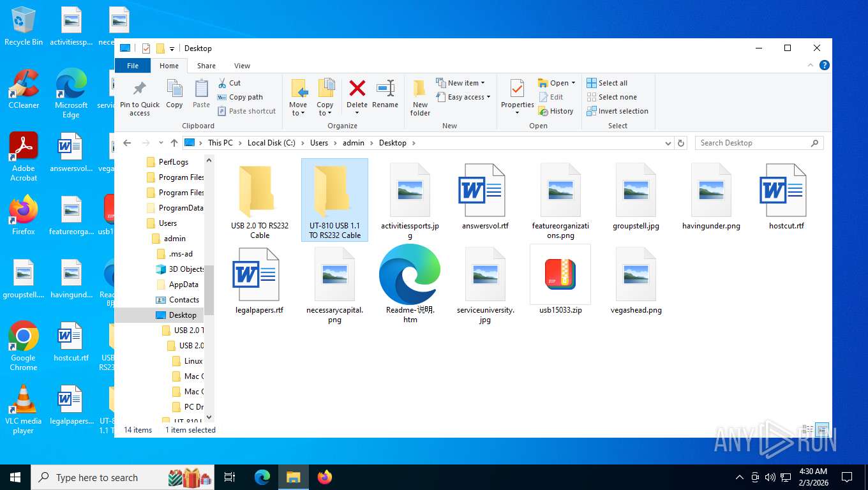Open the Open command dropdown arrow
The width and height of the screenshot is (868, 490).
point(573,83)
